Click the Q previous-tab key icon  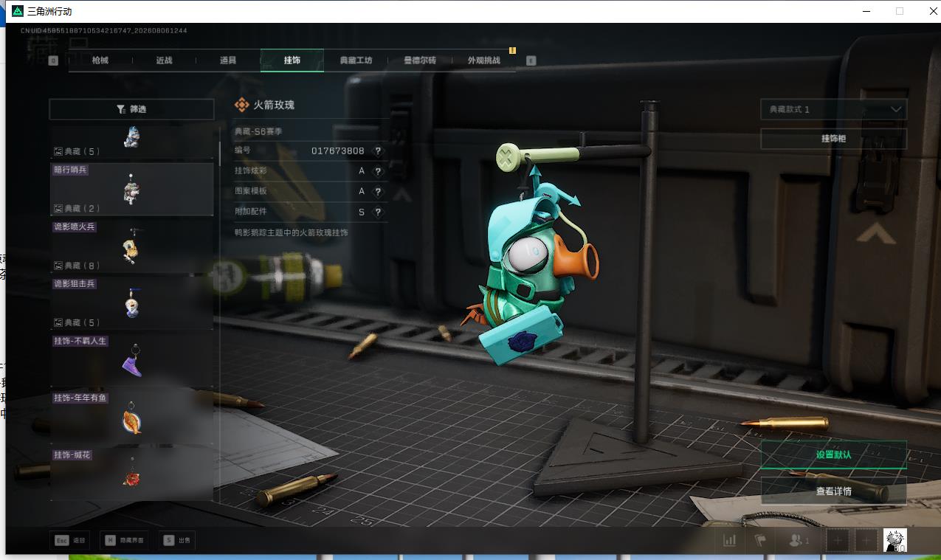[53, 61]
